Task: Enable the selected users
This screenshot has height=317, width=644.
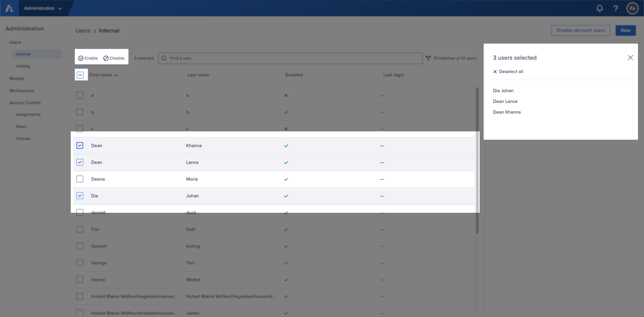Action: point(88,58)
